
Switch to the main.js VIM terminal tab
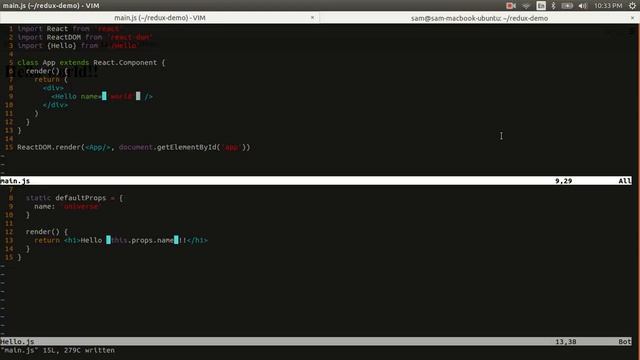(160, 18)
